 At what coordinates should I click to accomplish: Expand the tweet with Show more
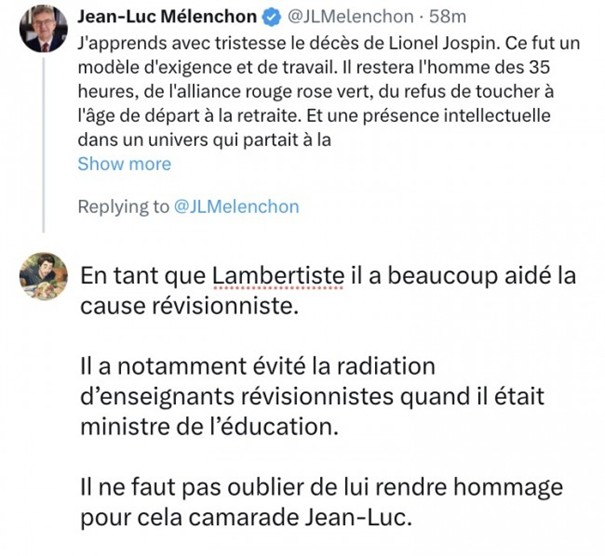point(124,164)
